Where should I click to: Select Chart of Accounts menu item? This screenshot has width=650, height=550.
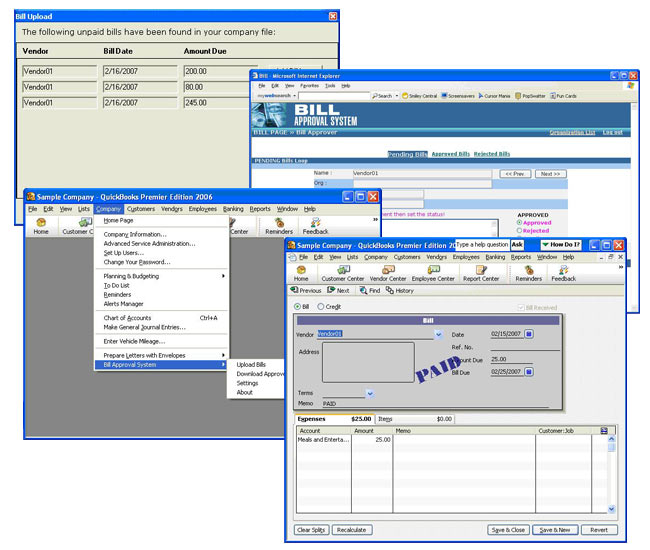[x=127, y=318]
